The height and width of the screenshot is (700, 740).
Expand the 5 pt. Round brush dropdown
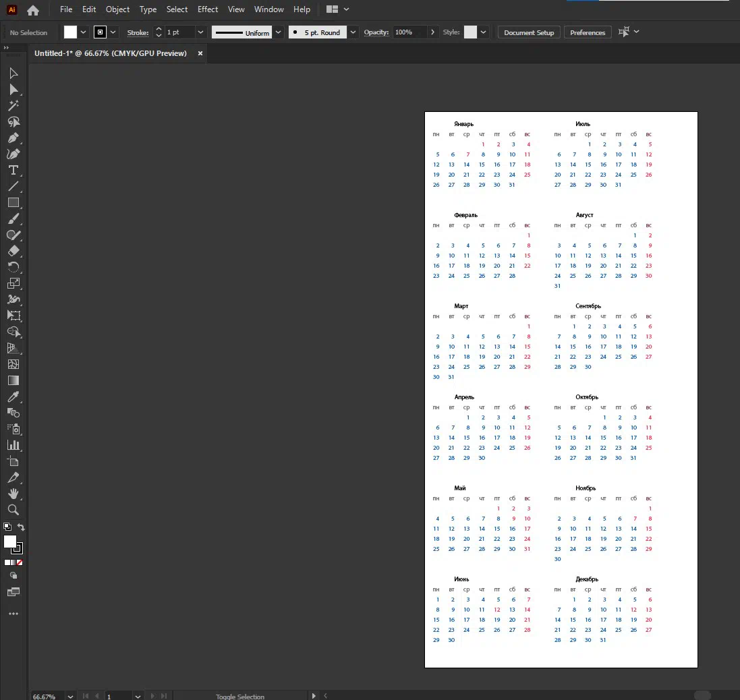353,32
